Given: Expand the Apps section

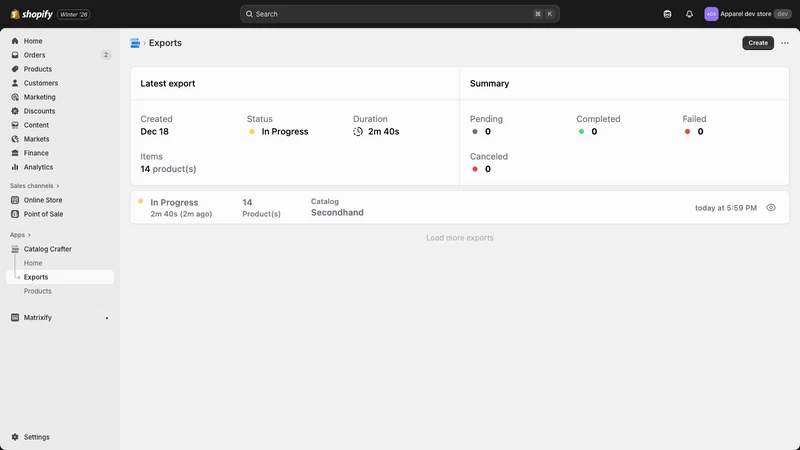Looking at the screenshot, I should 20,235.
